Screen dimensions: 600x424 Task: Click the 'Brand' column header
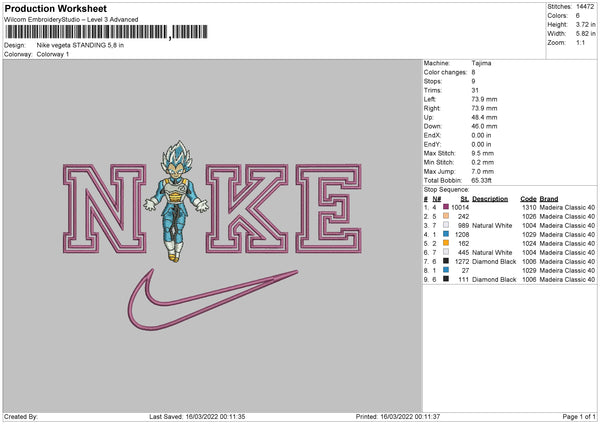(549, 199)
